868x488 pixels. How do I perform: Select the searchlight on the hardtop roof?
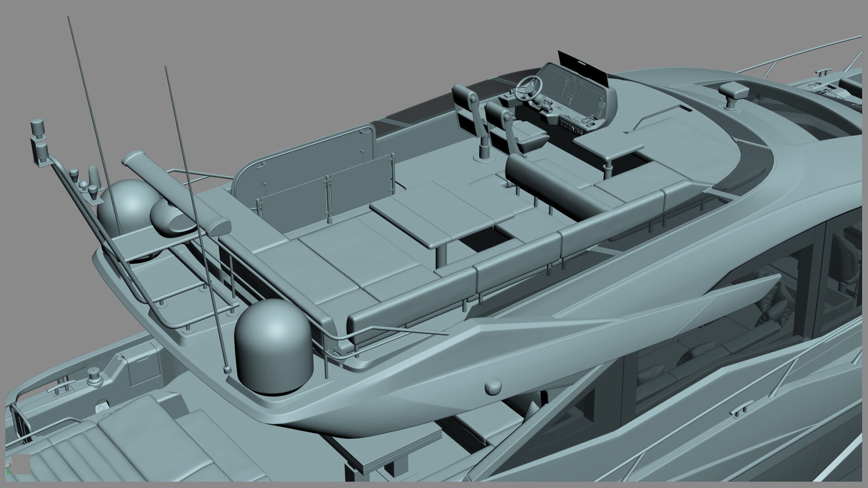click(x=733, y=94)
